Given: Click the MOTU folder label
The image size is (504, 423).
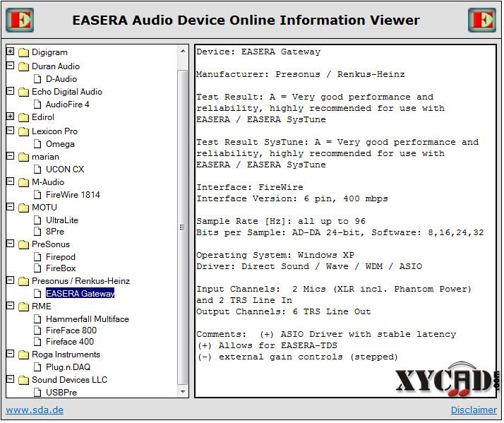Looking at the screenshot, I should 44,208.
